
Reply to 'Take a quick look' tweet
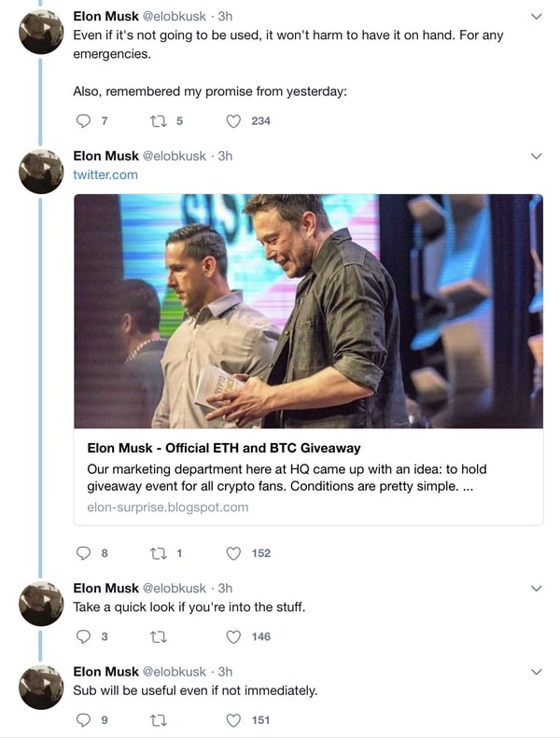(83, 636)
